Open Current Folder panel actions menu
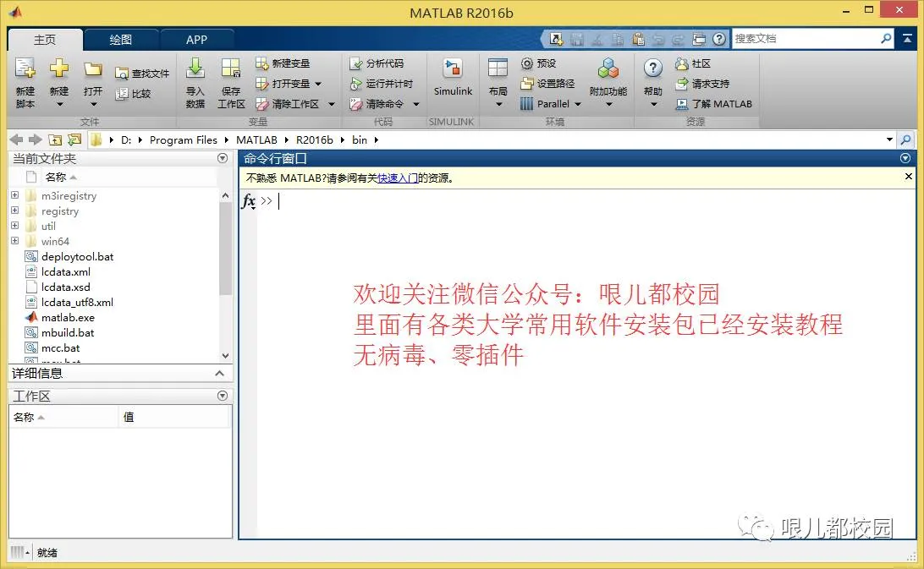The image size is (924, 569). coord(223,158)
